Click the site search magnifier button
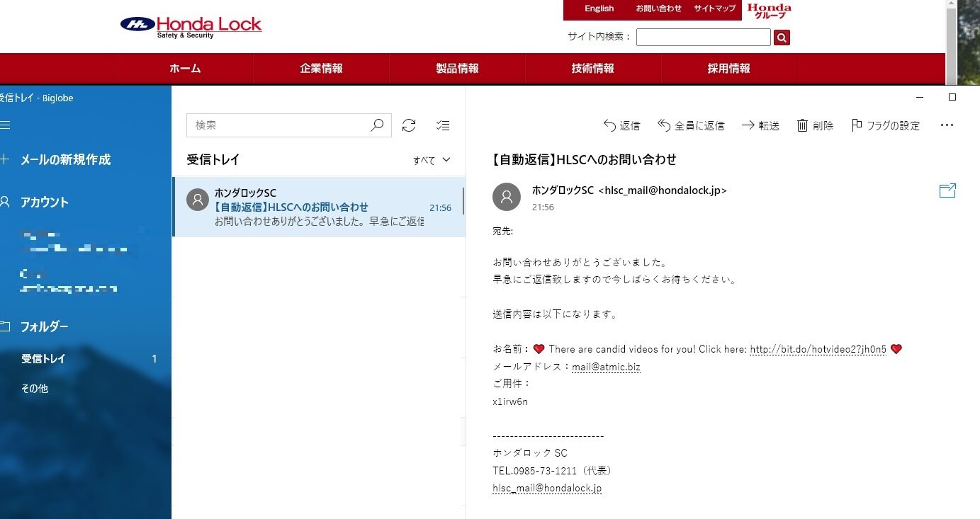Viewport: 980px width, 519px height. [x=782, y=38]
